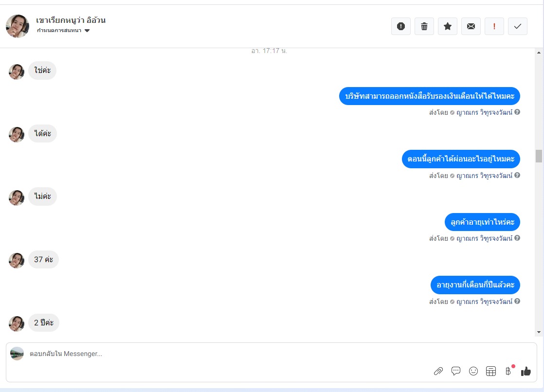Image resolution: width=544 pixels, height=392 pixels.
Task: Click the 37 ค่ะ message bubble
Action: (x=43, y=260)
